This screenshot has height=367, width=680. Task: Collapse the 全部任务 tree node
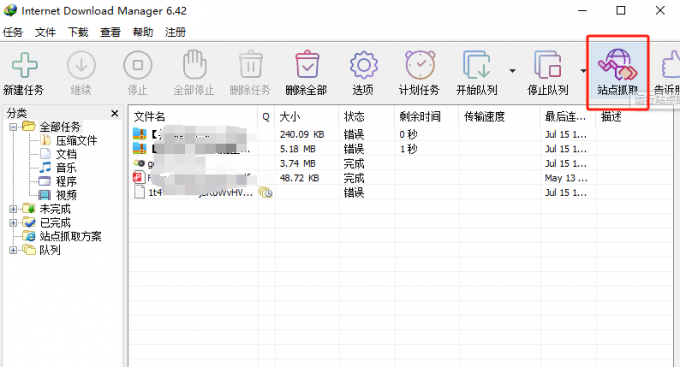pyautogui.click(x=13, y=127)
